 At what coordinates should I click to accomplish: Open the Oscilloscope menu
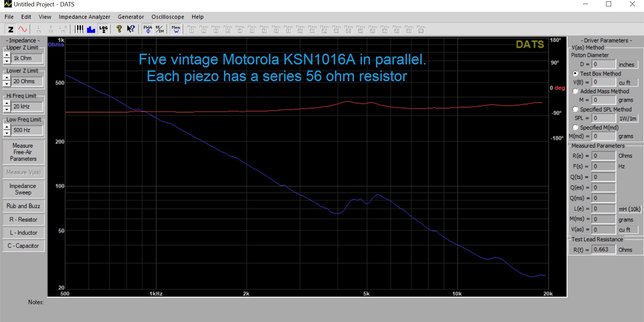(x=168, y=17)
